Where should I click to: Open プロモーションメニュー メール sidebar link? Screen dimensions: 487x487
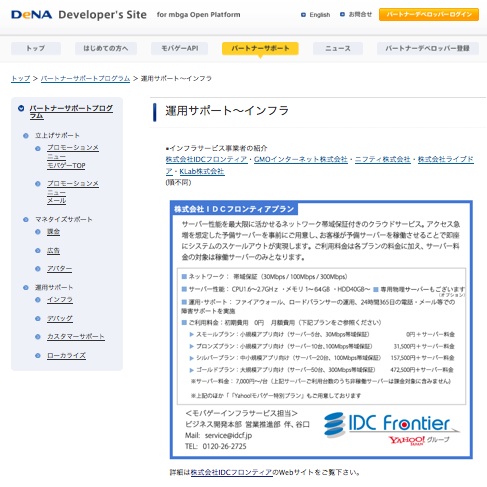(x=73, y=192)
